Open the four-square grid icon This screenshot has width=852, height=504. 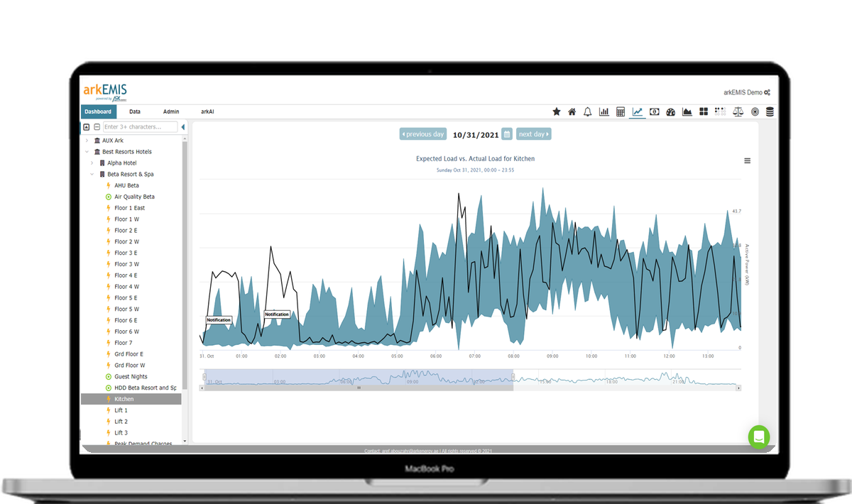coord(704,111)
